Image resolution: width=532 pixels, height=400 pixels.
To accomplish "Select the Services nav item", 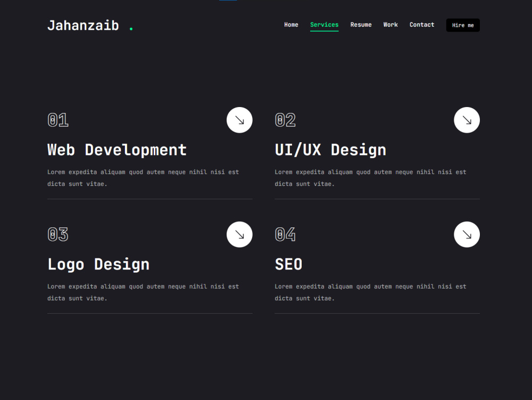I will (x=325, y=25).
